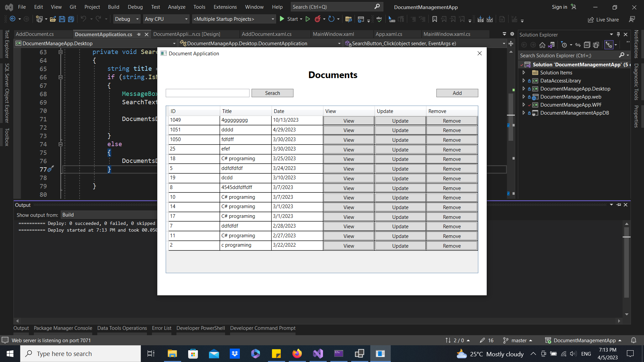
Task: Click the Serach button in Document Application
Action: click(x=272, y=93)
